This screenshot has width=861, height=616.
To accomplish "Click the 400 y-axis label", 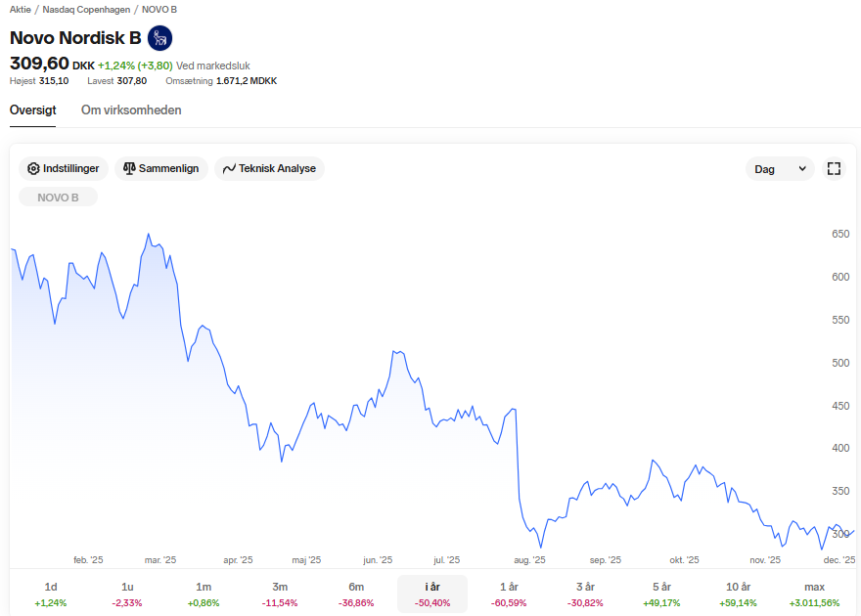I will point(840,448).
